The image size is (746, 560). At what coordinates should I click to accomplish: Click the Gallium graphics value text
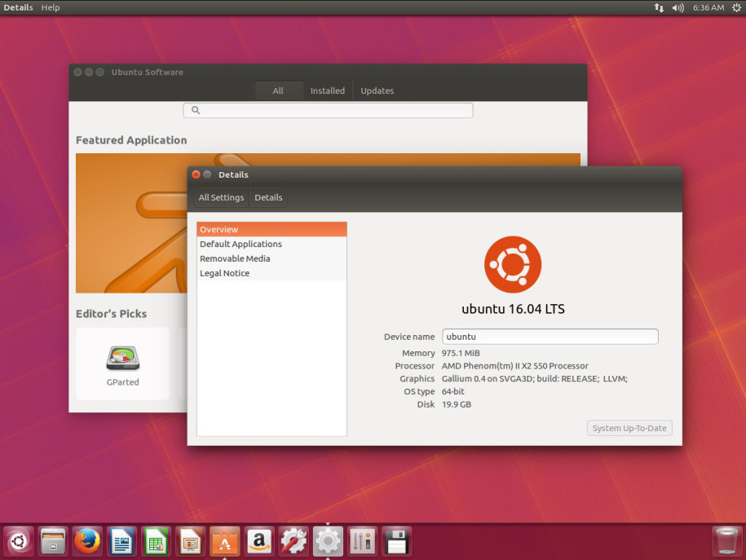click(534, 379)
